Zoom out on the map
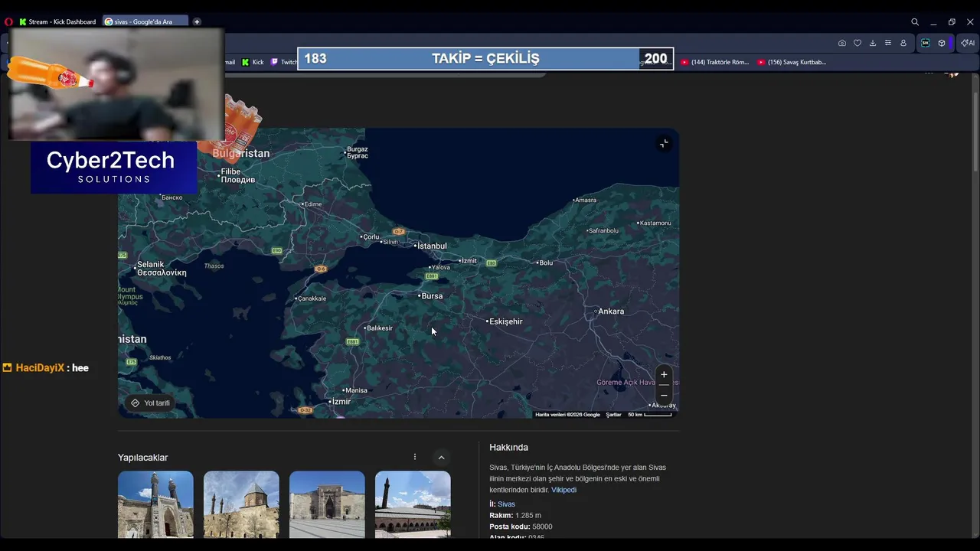This screenshot has height=551, width=980. click(x=664, y=395)
